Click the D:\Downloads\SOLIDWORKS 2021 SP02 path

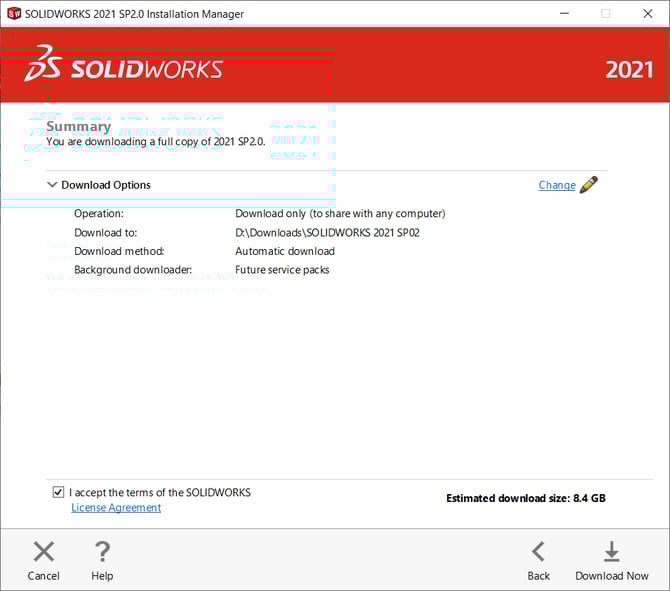[x=327, y=232]
